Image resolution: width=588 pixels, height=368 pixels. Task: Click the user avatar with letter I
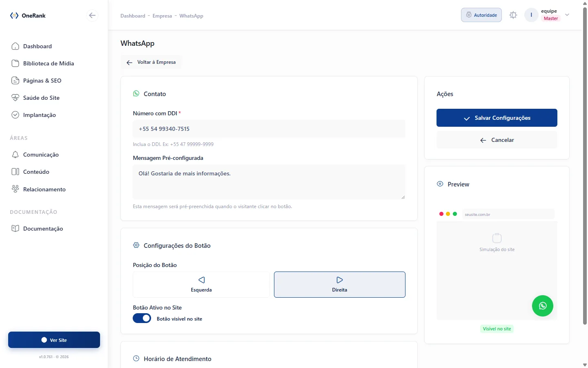tap(531, 15)
